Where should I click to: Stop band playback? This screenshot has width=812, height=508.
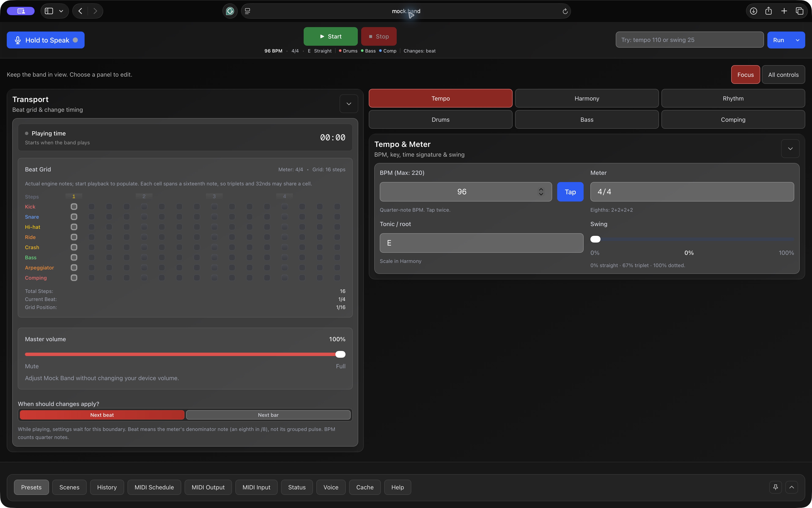379,36
